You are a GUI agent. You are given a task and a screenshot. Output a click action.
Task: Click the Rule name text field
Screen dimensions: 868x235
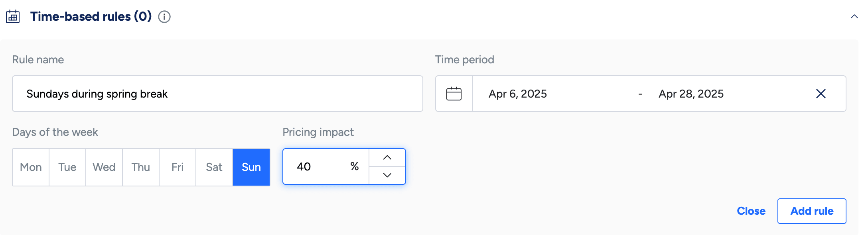tap(217, 94)
